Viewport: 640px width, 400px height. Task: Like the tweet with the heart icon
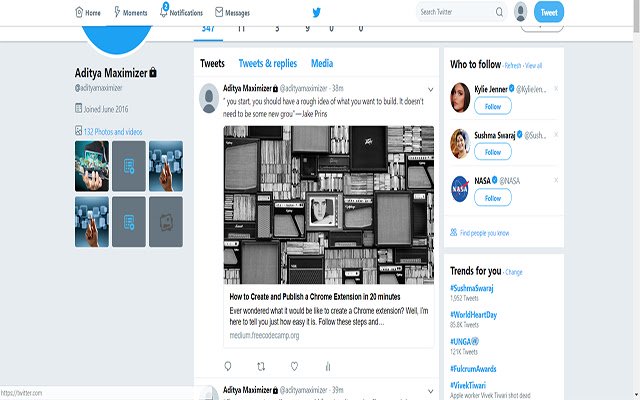(294, 366)
